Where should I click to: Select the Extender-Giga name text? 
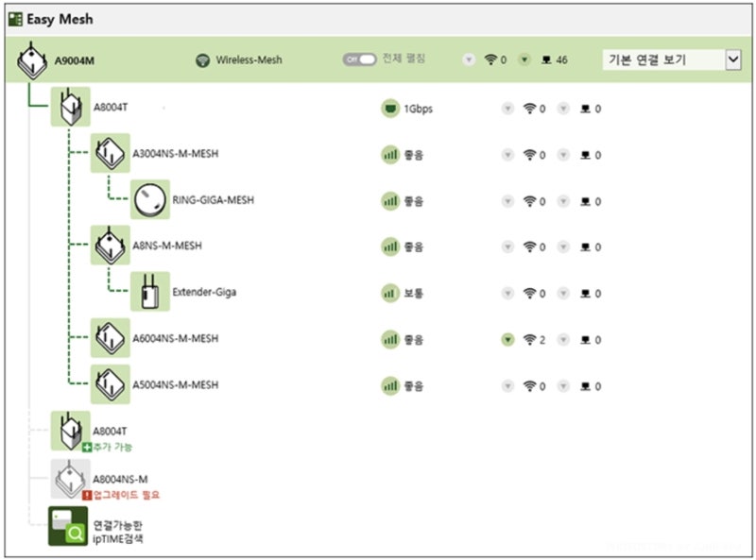click(204, 292)
